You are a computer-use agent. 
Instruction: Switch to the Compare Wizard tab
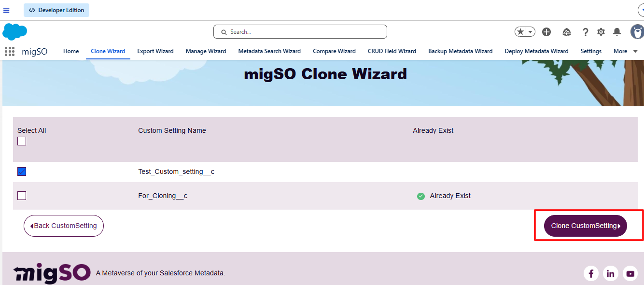click(334, 51)
